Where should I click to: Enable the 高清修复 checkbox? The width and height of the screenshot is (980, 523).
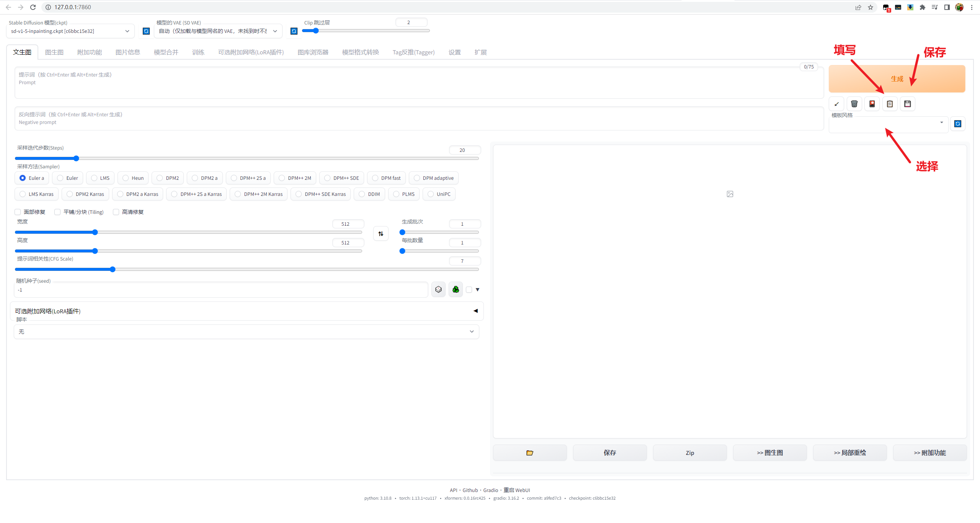[x=116, y=212]
